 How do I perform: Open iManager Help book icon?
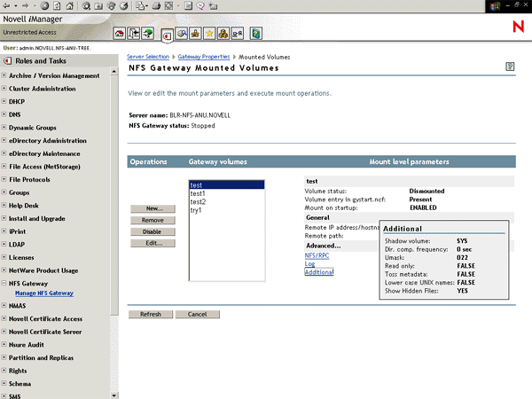pos(256,34)
